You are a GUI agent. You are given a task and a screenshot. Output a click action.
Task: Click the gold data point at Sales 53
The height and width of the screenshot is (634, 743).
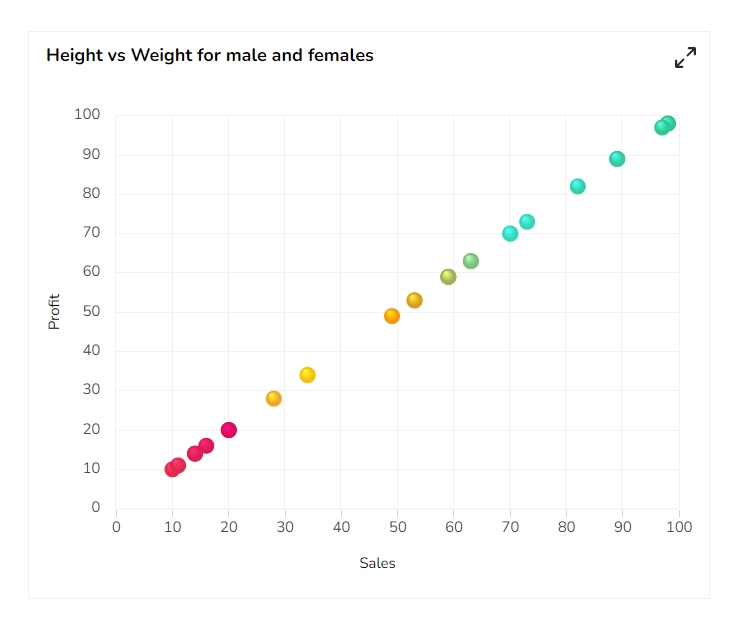(x=415, y=300)
